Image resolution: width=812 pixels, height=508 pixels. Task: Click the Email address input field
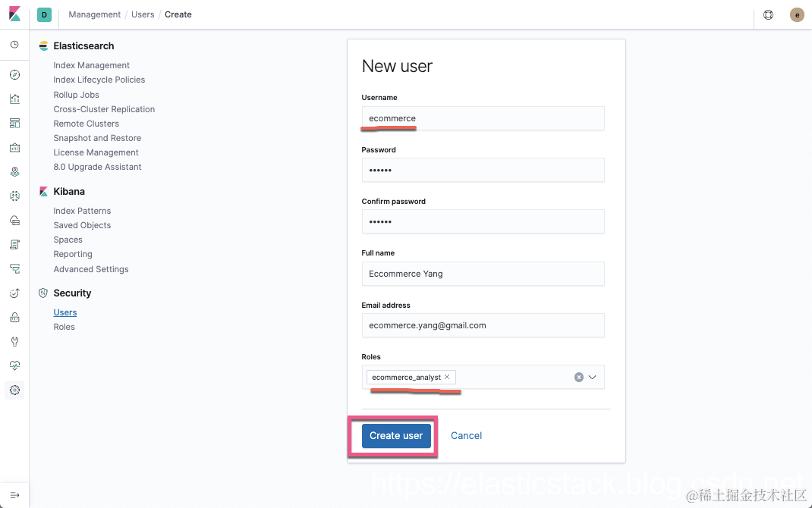483,325
